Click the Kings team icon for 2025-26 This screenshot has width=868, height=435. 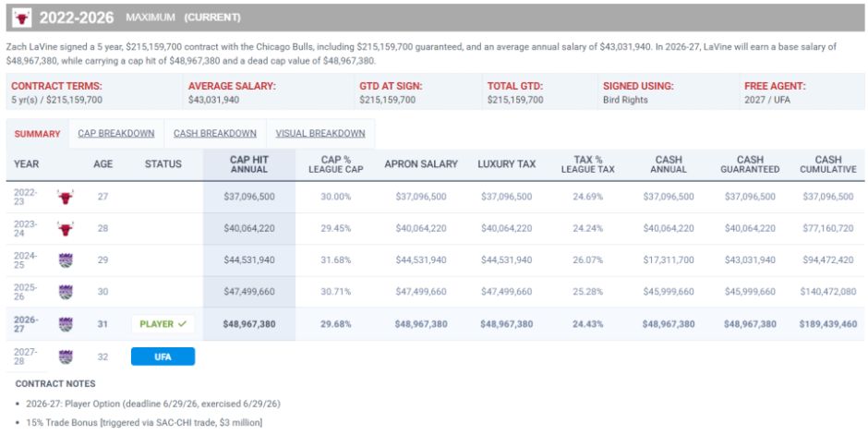(66, 292)
